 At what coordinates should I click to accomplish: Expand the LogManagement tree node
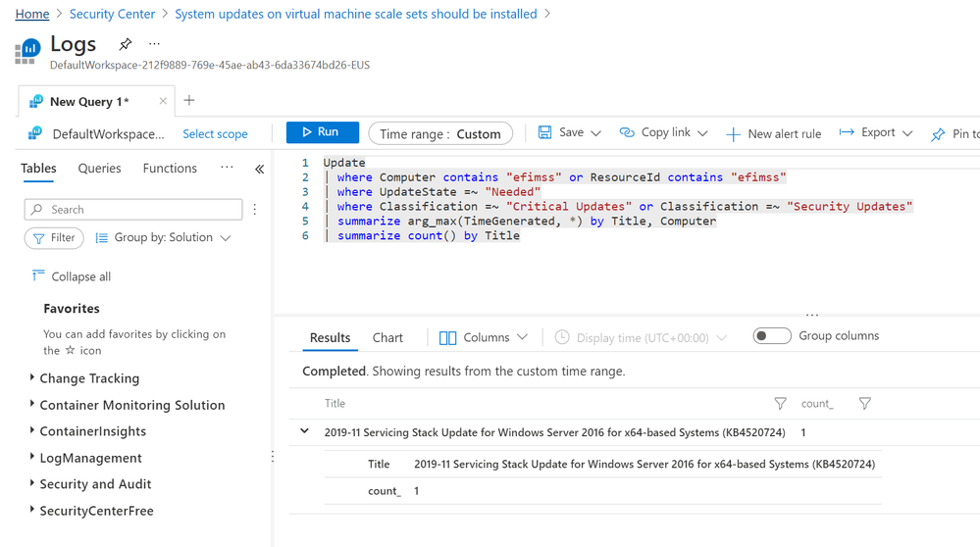click(x=31, y=457)
